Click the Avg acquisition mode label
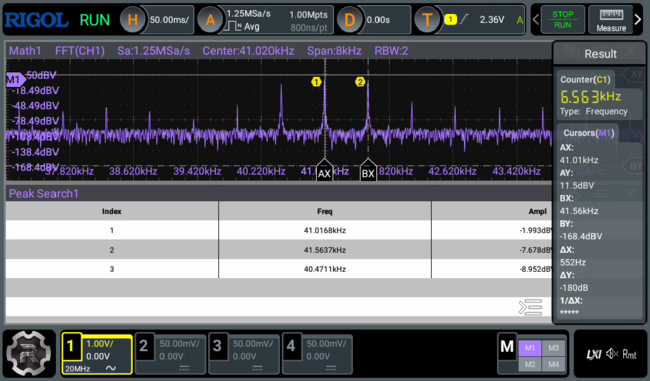Screen dimensions: 650x381 click(x=252, y=27)
